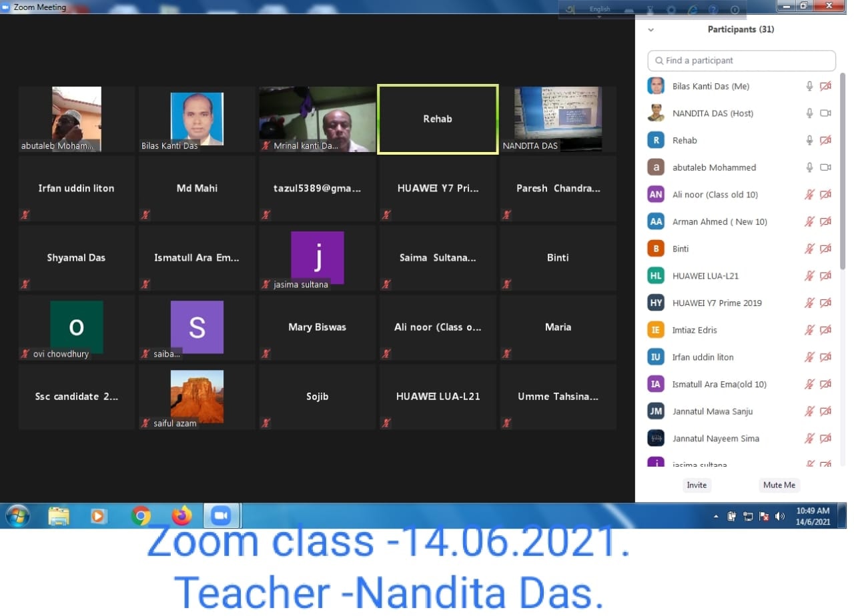Toggle NANDITA DAS host camera icon
Image resolution: width=854 pixels, height=616 pixels.
(x=825, y=113)
